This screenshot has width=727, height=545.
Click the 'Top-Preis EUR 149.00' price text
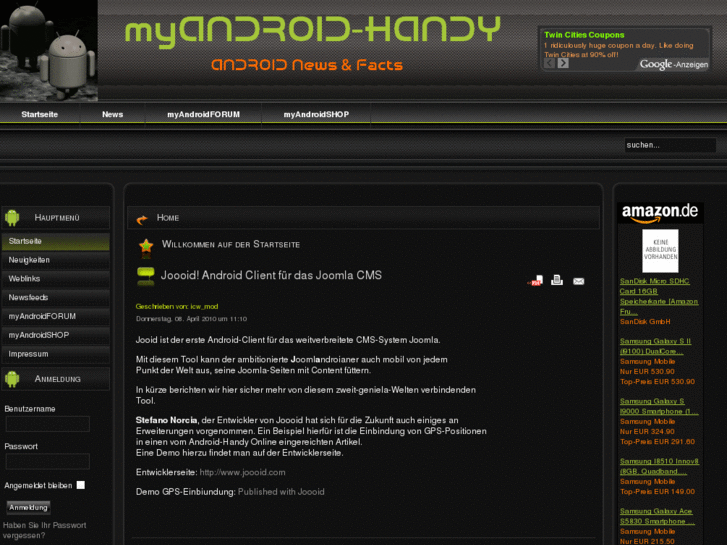click(x=657, y=492)
